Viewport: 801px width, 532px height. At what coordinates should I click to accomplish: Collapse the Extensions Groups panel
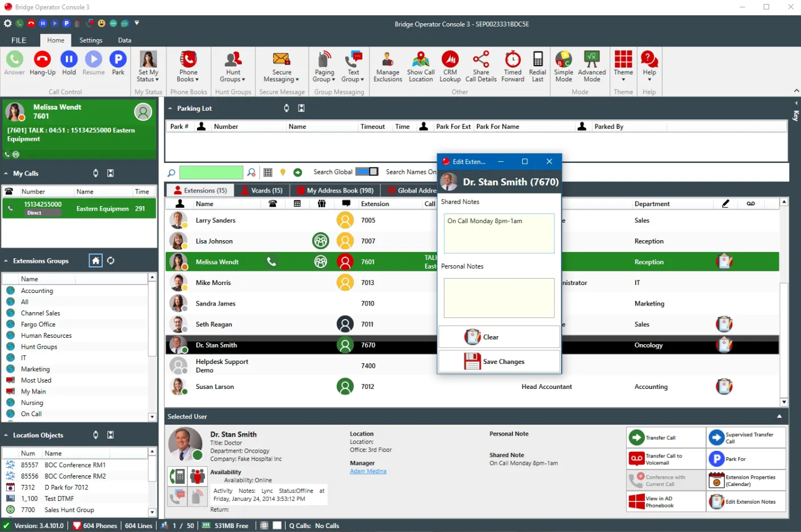[x=6, y=261]
